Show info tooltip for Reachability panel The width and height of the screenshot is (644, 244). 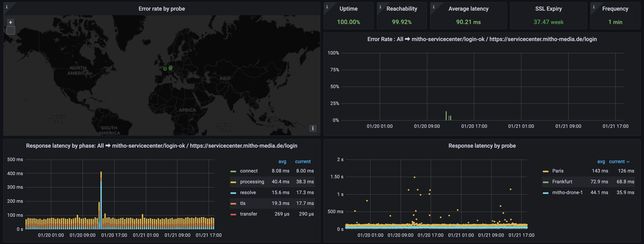(x=380, y=7)
